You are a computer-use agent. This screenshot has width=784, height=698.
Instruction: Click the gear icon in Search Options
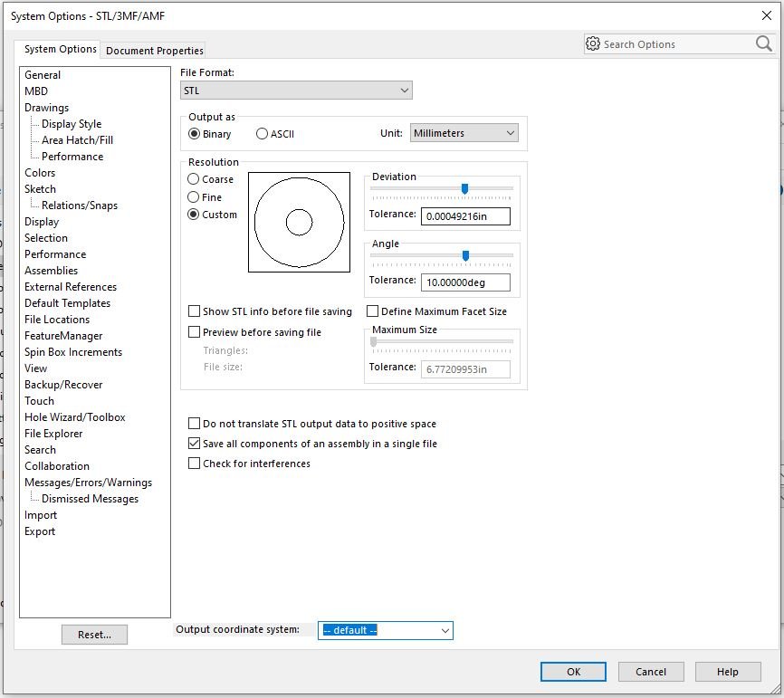[593, 43]
